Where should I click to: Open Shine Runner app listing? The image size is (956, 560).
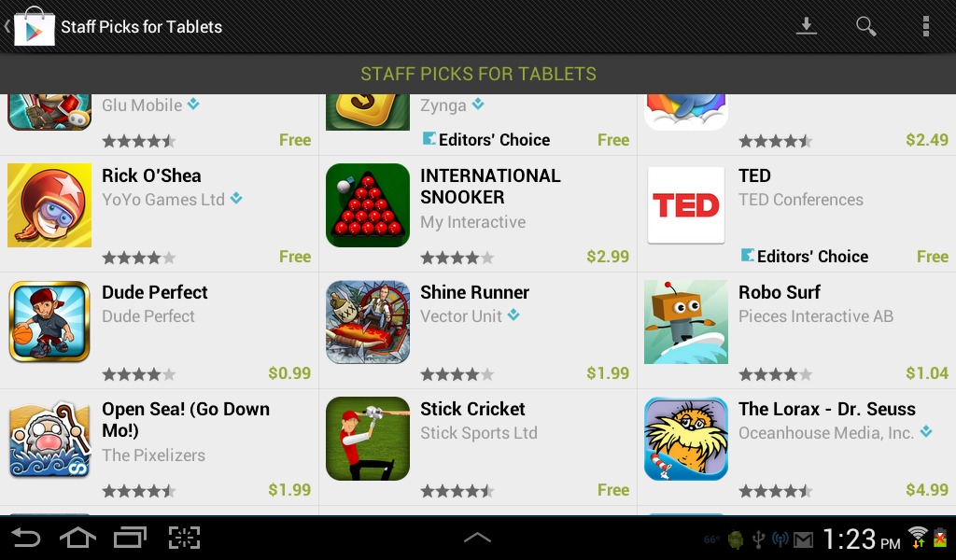(478, 330)
